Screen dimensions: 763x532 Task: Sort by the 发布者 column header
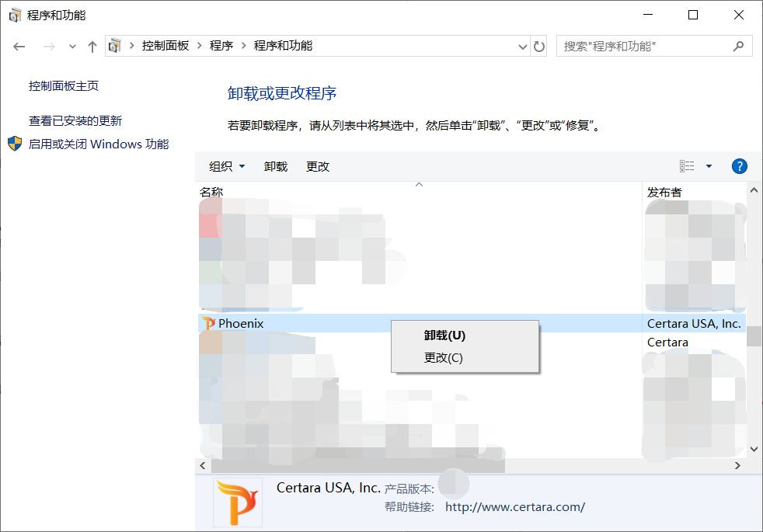tap(664, 192)
